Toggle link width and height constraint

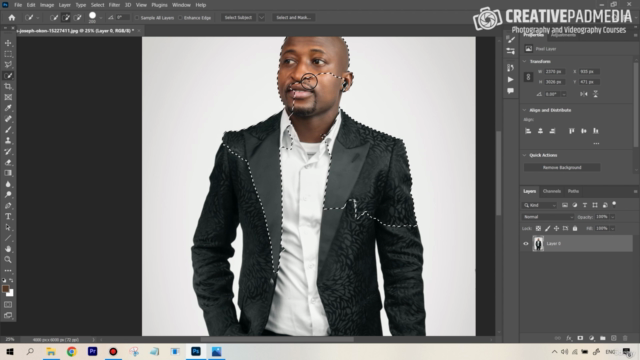tap(528, 77)
